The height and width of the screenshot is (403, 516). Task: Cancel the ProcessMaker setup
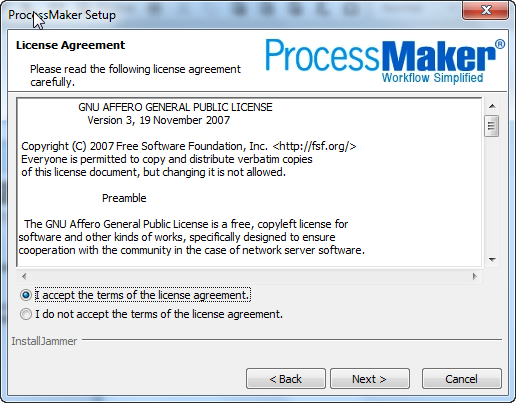pyautogui.click(x=462, y=379)
